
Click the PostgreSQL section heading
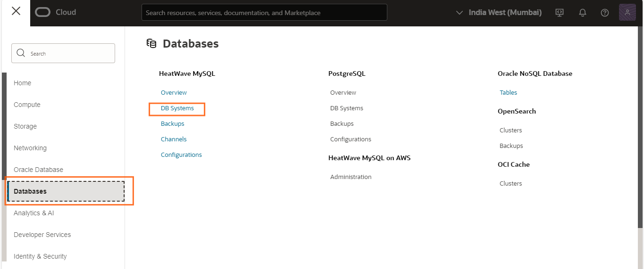point(347,74)
